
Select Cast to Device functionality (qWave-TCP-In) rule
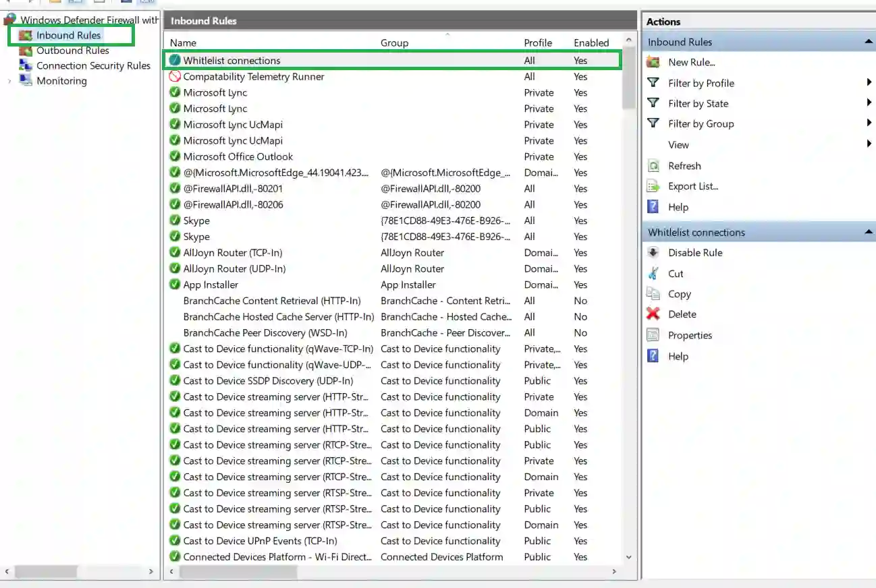click(278, 349)
